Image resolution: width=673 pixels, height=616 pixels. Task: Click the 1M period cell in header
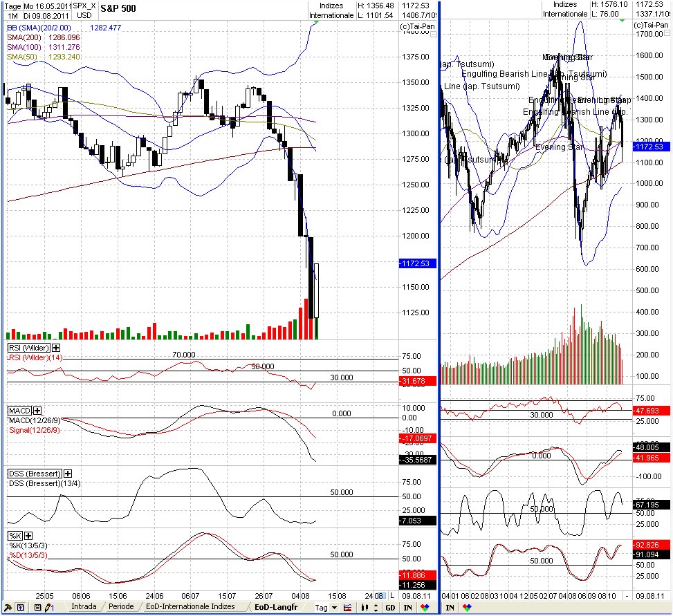click(12, 15)
